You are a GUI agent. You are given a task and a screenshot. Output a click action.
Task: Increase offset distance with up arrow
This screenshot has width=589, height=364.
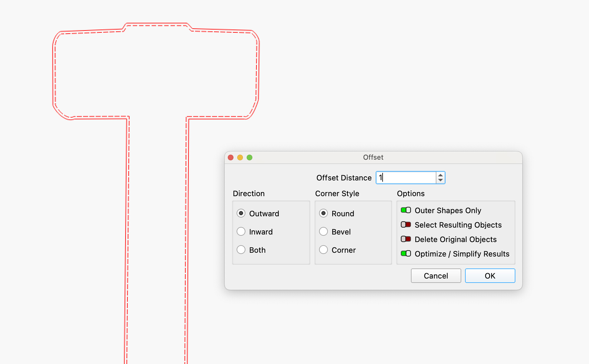pyautogui.click(x=440, y=175)
